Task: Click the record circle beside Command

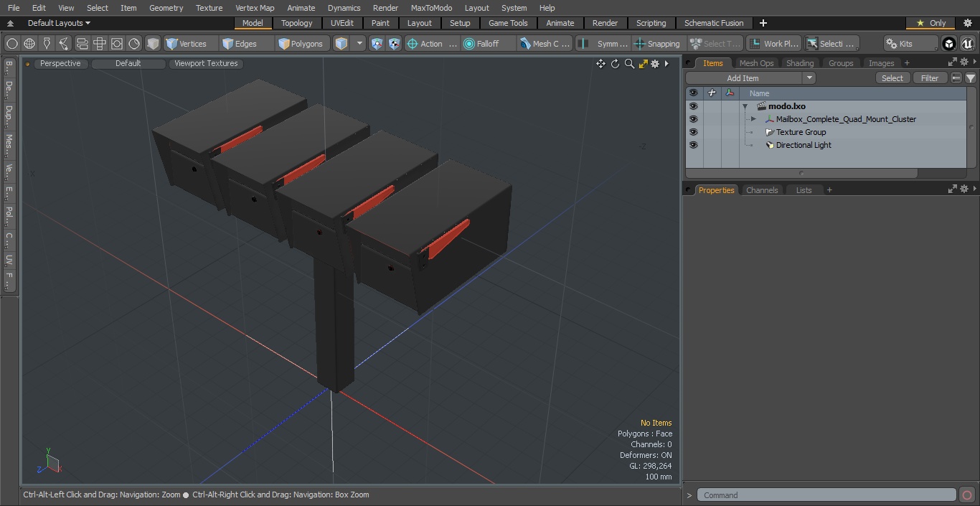Action: (x=966, y=495)
